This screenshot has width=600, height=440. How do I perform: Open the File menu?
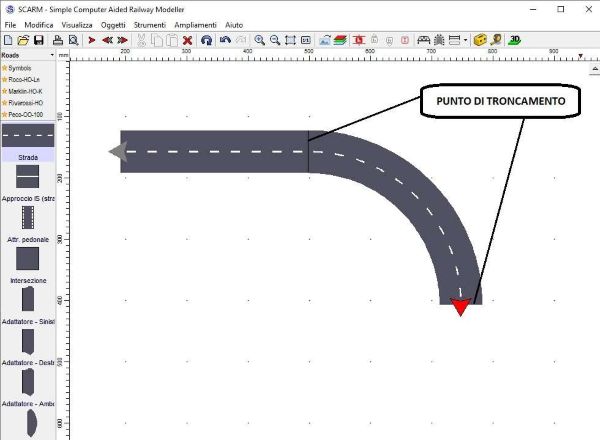[10, 25]
